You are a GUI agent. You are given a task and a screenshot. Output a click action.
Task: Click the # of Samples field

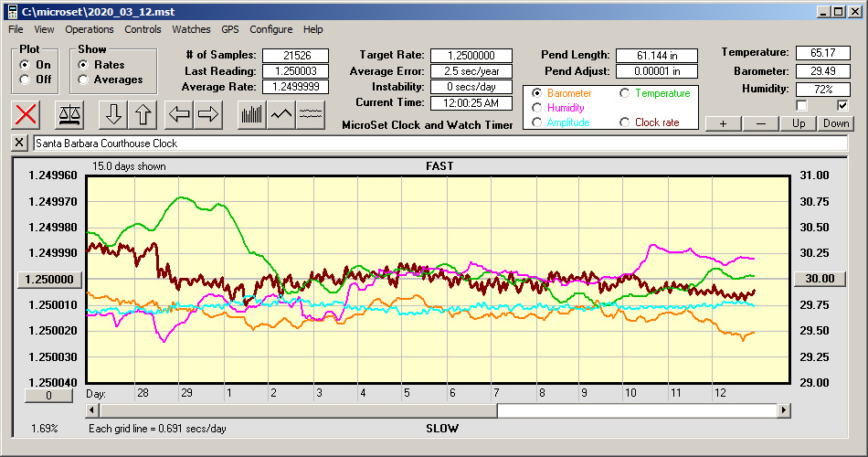click(x=296, y=56)
